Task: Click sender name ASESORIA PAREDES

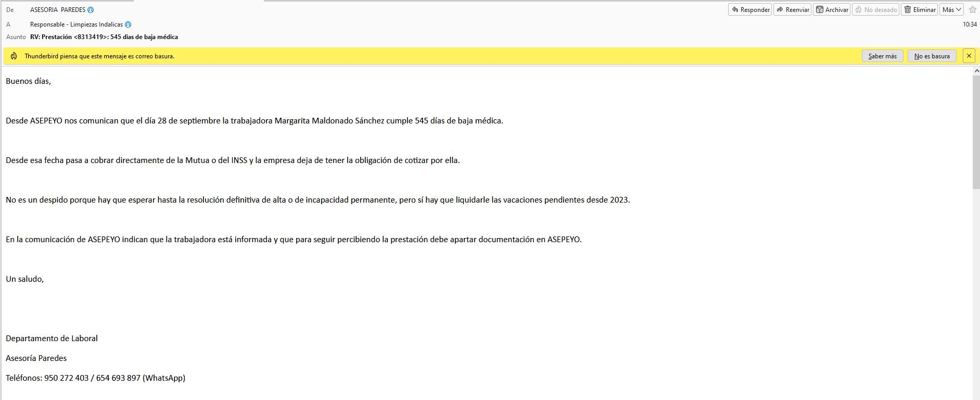Action: click(x=57, y=10)
